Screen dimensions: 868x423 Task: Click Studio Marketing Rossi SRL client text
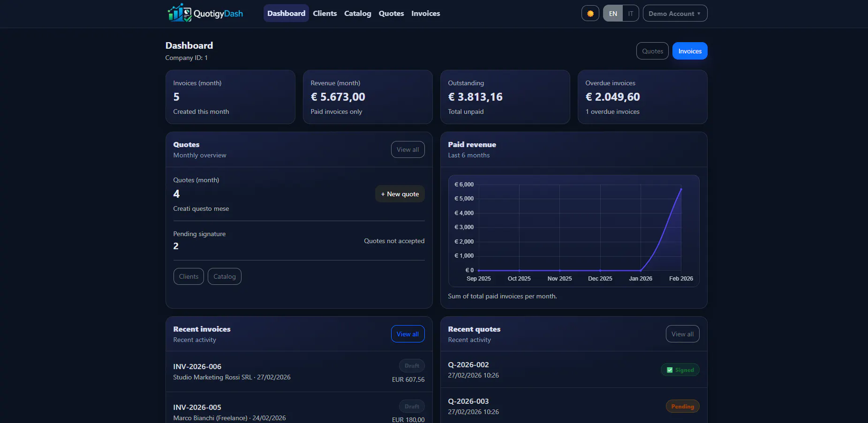[x=212, y=377]
